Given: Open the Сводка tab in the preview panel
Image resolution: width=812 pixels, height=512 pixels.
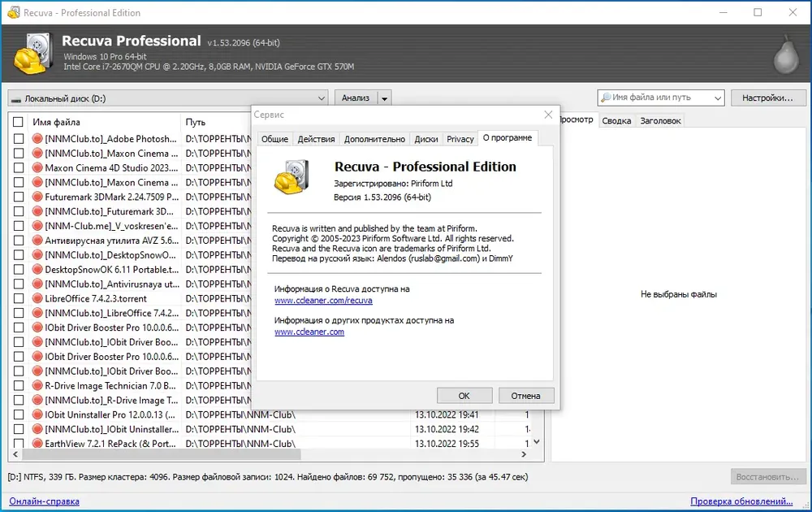Looking at the screenshot, I should pyautogui.click(x=616, y=120).
